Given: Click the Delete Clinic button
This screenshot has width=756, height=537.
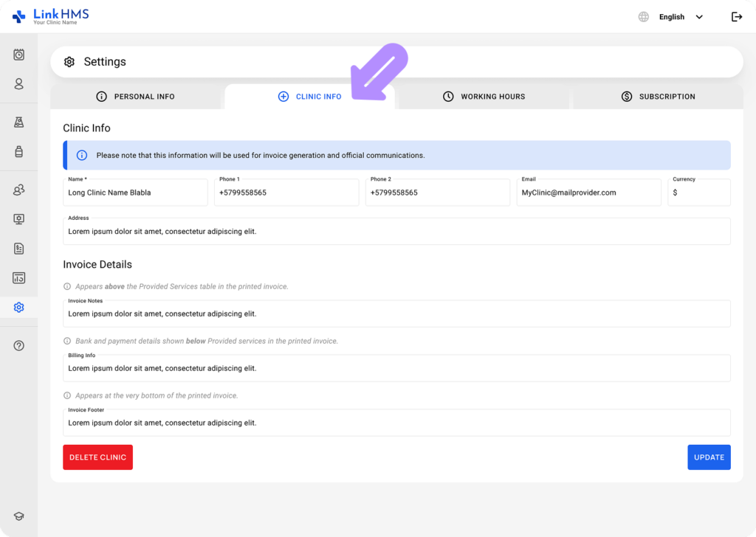Looking at the screenshot, I should [x=97, y=457].
